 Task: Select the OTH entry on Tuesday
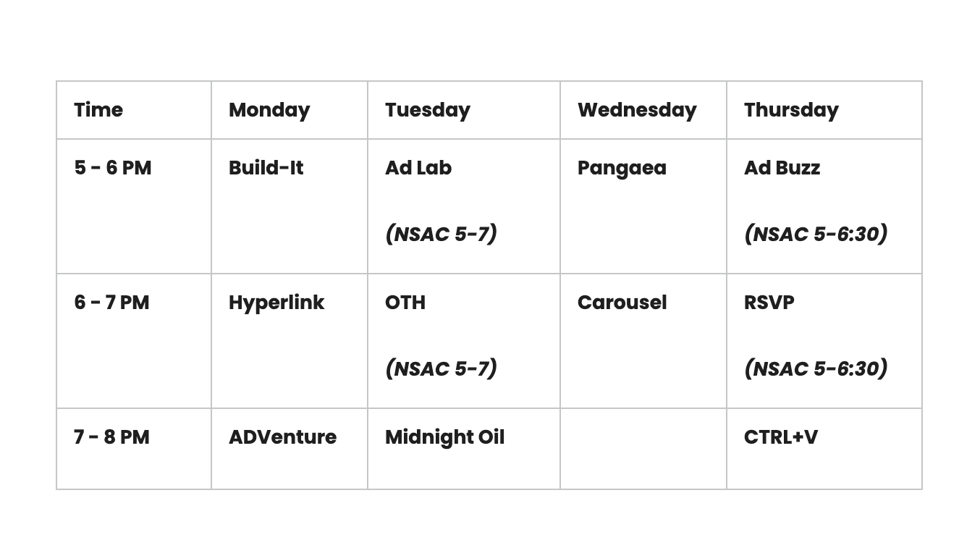(x=405, y=303)
